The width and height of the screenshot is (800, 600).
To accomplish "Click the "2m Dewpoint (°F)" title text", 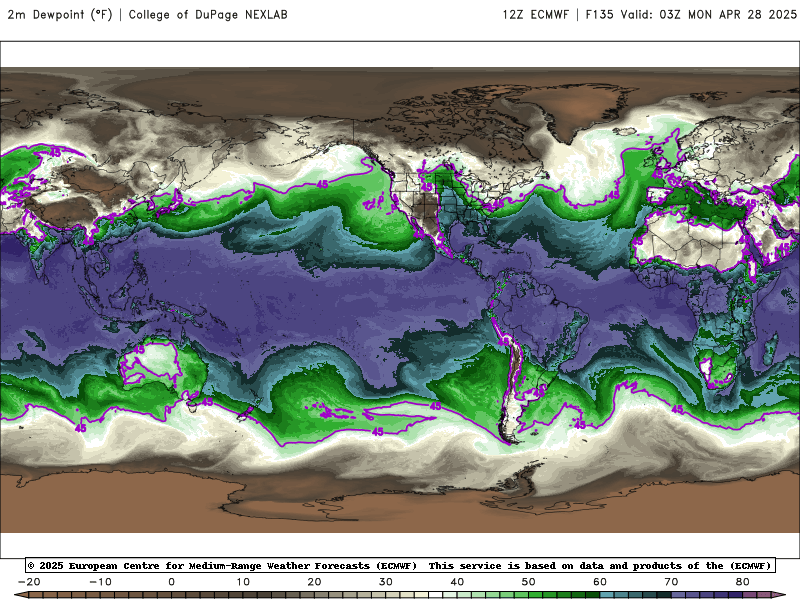I will pos(60,15).
